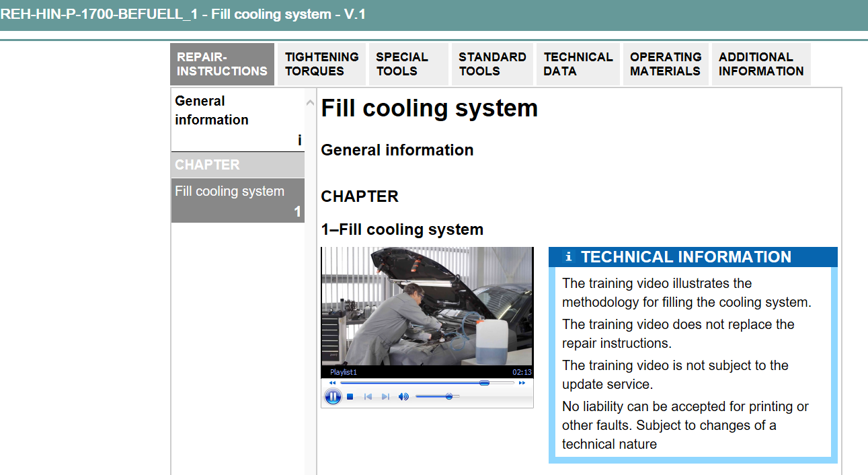
Task: Open the Standard Tools tab
Action: 492,64
